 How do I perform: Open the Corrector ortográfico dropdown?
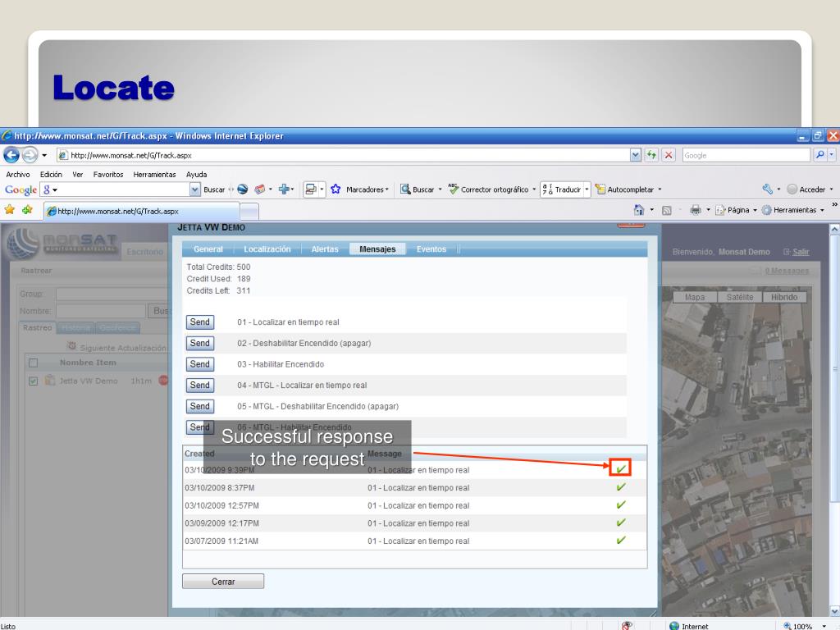[x=534, y=189]
